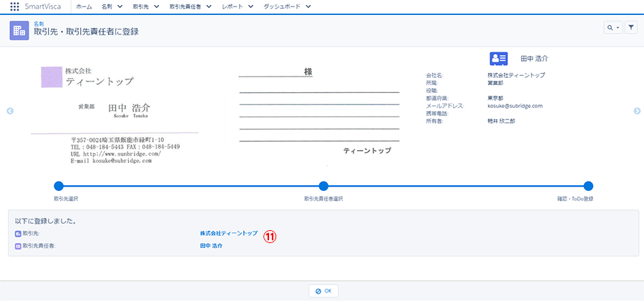Click the 田中 浩介 name heading

coord(534,59)
